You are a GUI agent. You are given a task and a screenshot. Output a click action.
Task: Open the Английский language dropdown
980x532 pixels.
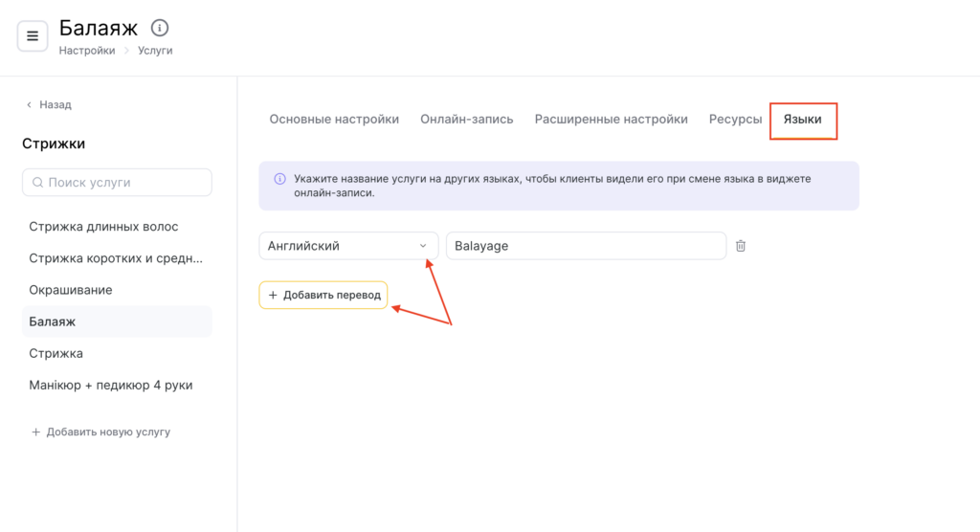348,246
